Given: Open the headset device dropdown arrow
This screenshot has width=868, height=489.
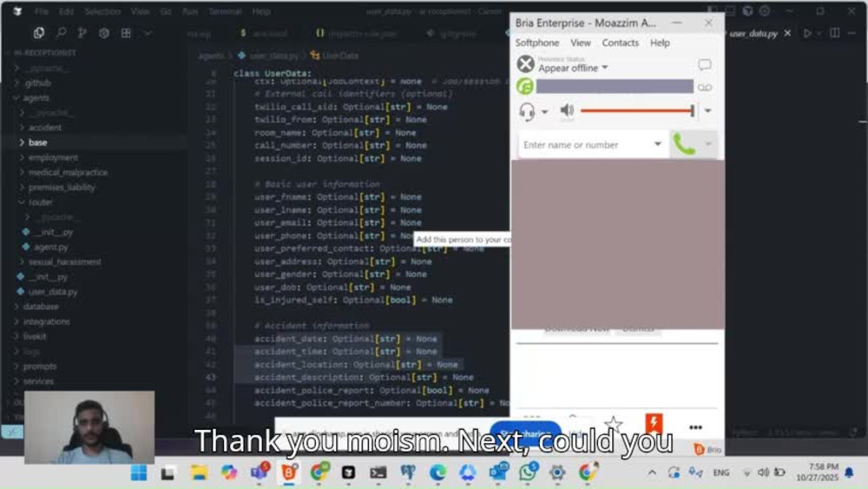Looking at the screenshot, I should coord(545,112).
